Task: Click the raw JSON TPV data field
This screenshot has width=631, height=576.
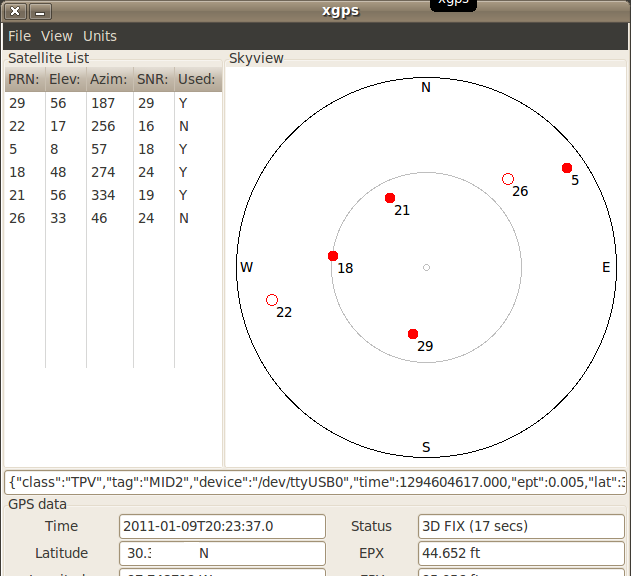Action: click(x=315, y=481)
